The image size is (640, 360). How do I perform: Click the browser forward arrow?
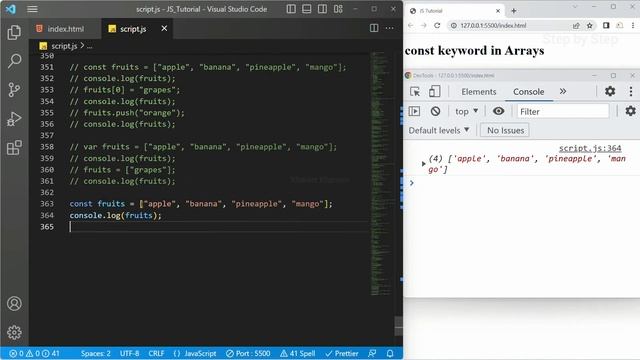click(x=424, y=25)
